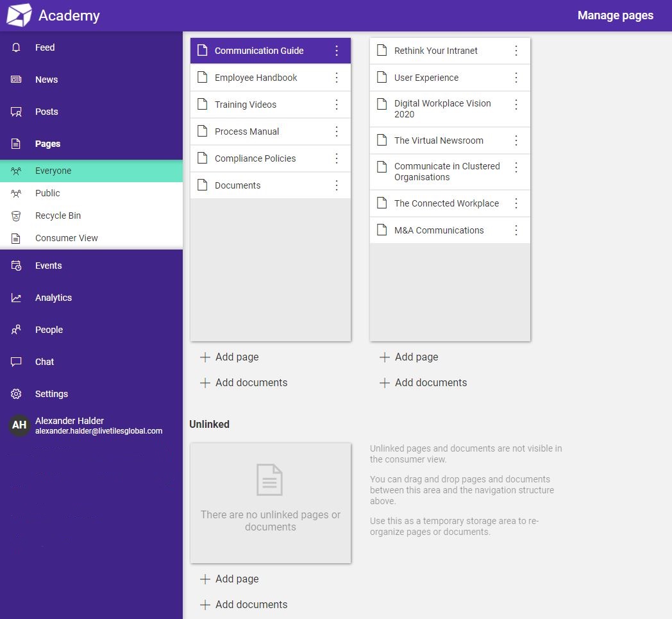The height and width of the screenshot is (619, 672).
Task: Click page icon beside Employee Handbook
Action: pyautogui.click(x=202, y=77)
